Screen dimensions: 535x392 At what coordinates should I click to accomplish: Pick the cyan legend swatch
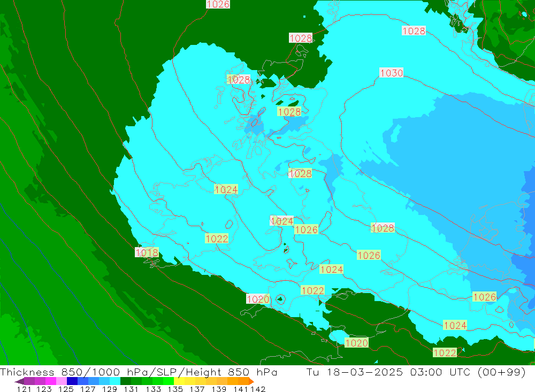pyautogui.click(x=115, y=381)
